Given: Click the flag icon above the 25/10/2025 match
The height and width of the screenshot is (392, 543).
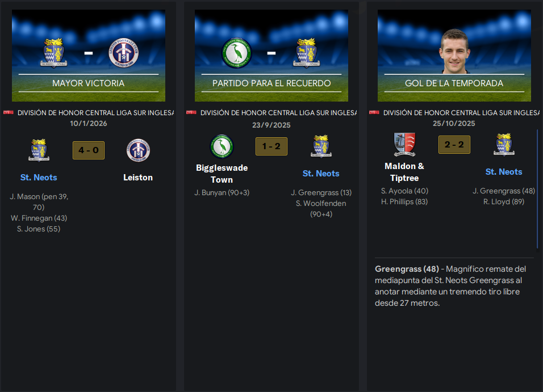Looking at the screenshot, I should click(x=374, y=112).
